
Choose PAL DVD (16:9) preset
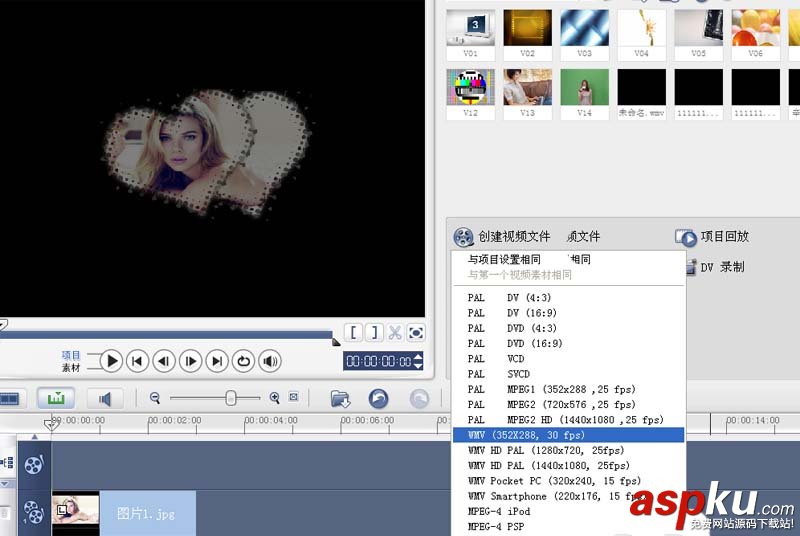(568, 343)
